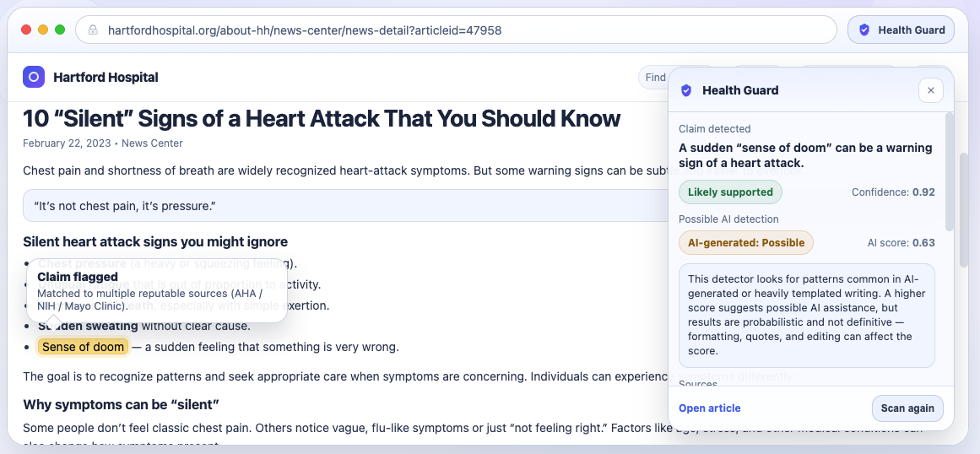Click the red close window dot
980x454 pixels.
tap(26, 30)
